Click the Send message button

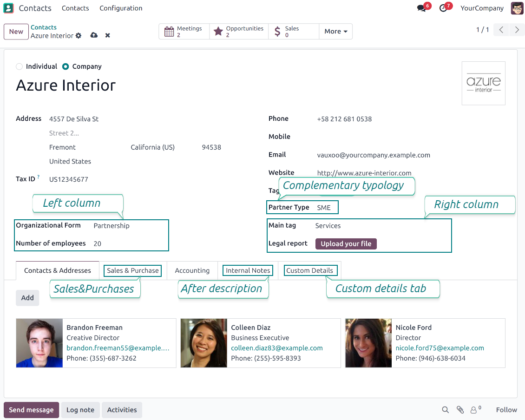tap(32, 410)
